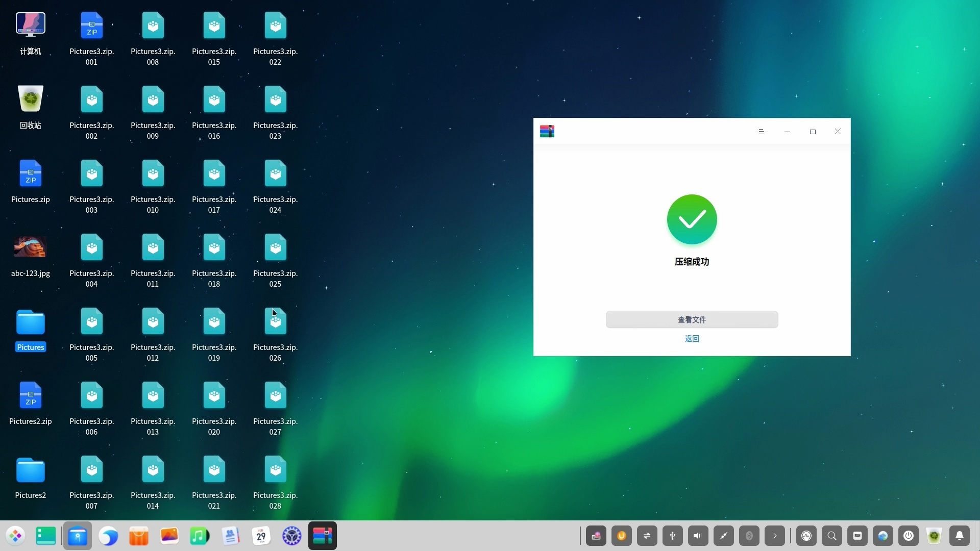
Task: Select Pictures3.zip.022 volume file
Action: click(x=276, y=39)
